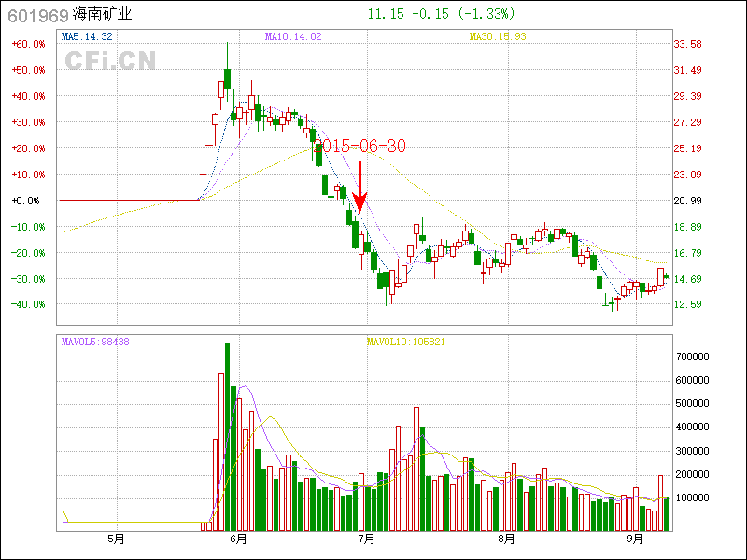
Task: Click the +0.0% baseline axis label
Action: pos(25,201)
